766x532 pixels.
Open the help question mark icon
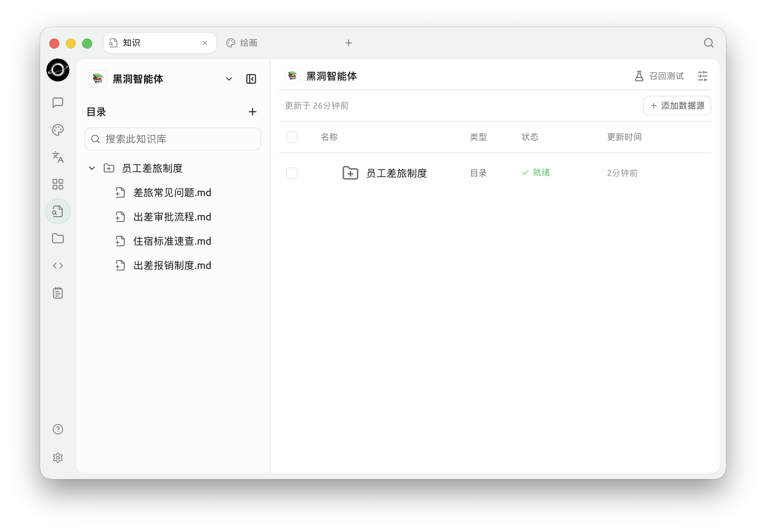(58, 429)
